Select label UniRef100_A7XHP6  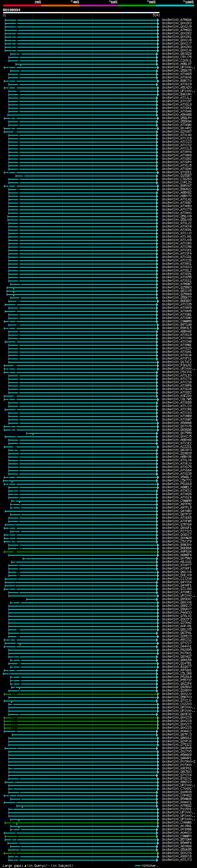click(176, 386)
